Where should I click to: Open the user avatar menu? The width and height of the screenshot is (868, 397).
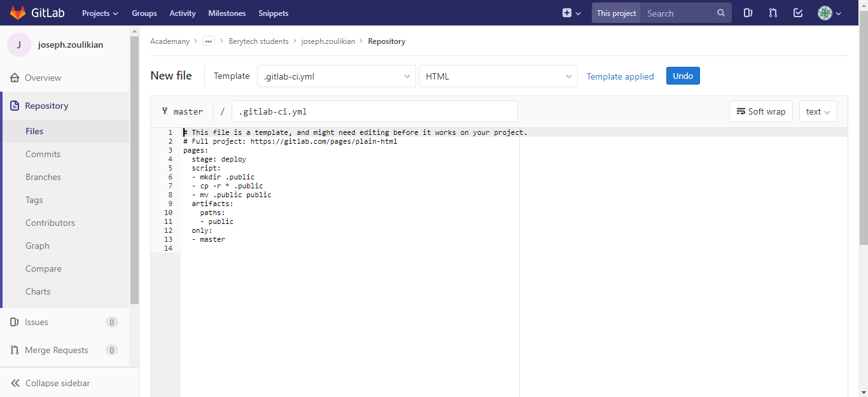click(829, 13)
